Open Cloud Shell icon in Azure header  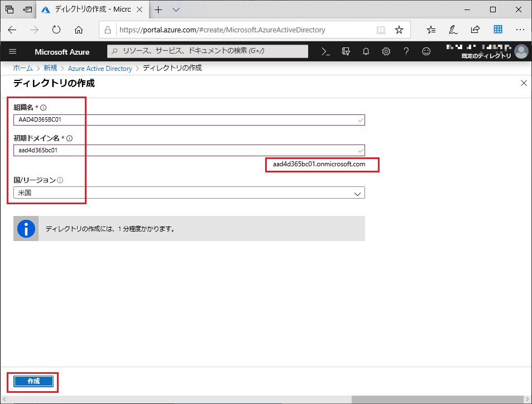click(x=325, y=51)
